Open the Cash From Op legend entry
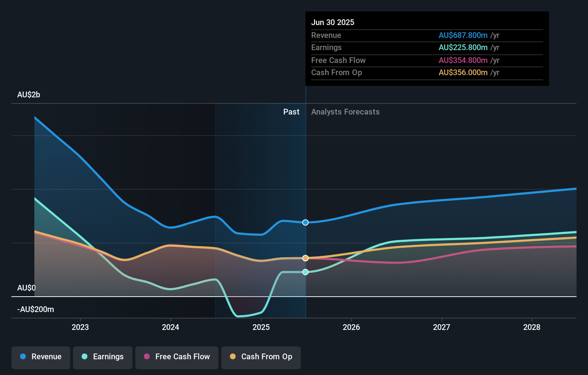The image size is (588, 375). coord(261,357)
